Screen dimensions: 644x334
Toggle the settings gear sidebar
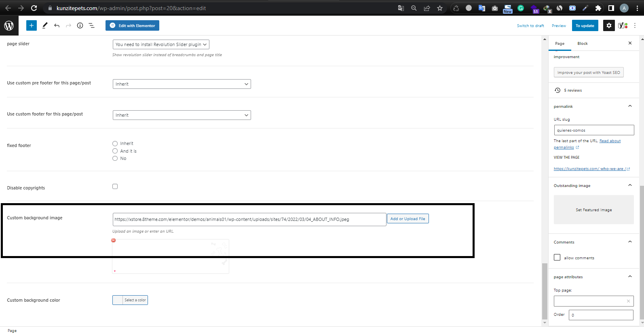609,25
